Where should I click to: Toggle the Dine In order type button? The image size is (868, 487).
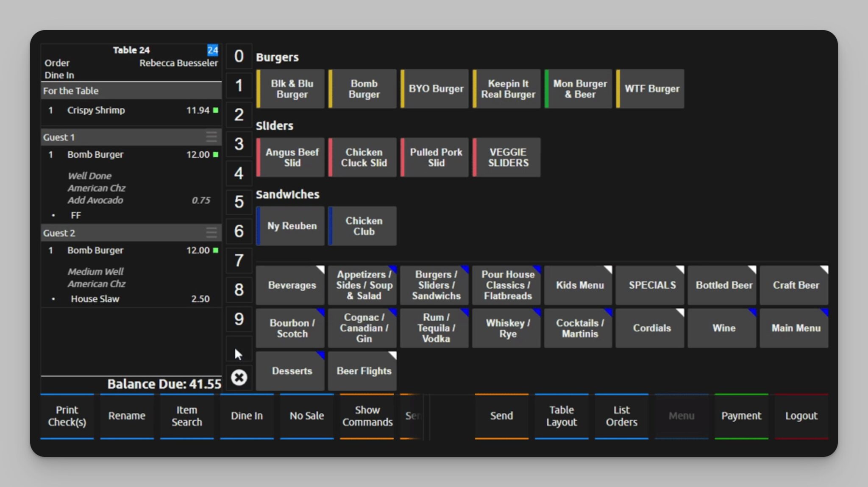247,416
